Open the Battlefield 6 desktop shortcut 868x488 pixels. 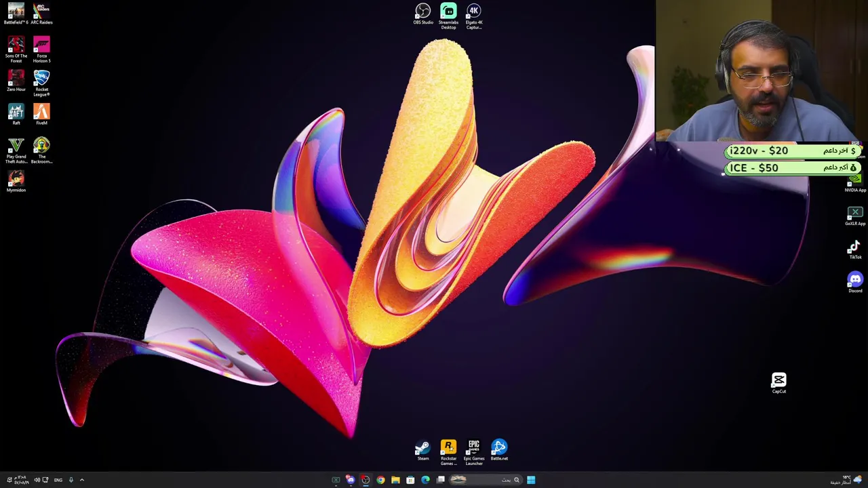point(16,14)
